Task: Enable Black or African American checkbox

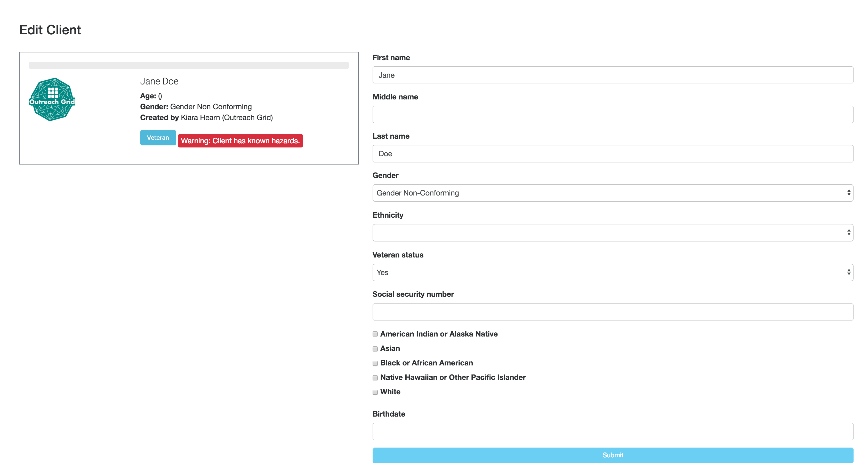Action: click(x=375, y=363)
